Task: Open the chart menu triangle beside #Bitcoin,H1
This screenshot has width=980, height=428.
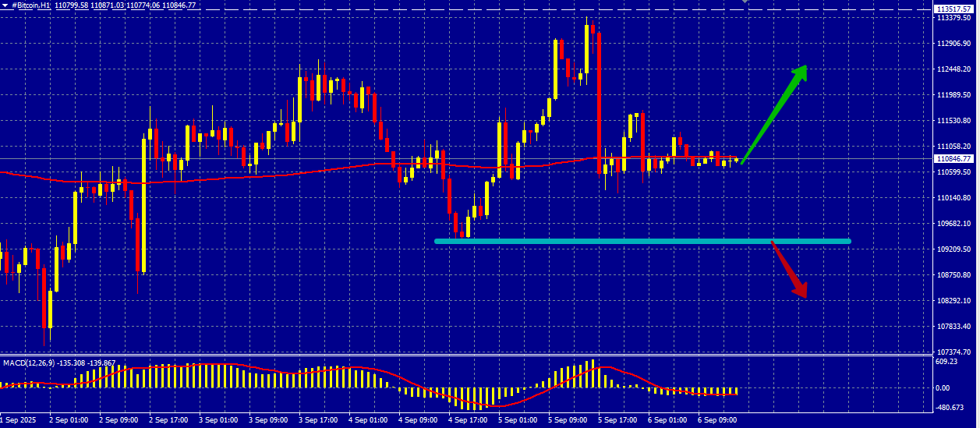Action: pyautogui.click(x=5, y=5)
